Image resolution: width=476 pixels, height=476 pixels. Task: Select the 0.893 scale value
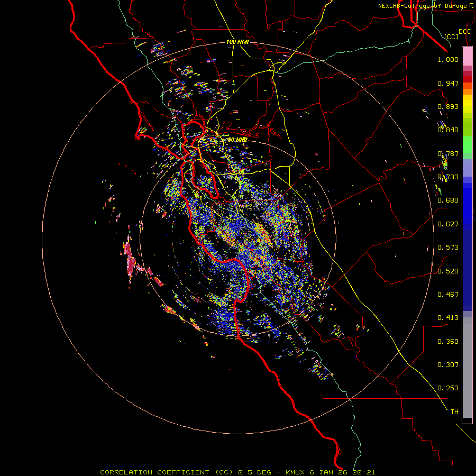point(448,106)
